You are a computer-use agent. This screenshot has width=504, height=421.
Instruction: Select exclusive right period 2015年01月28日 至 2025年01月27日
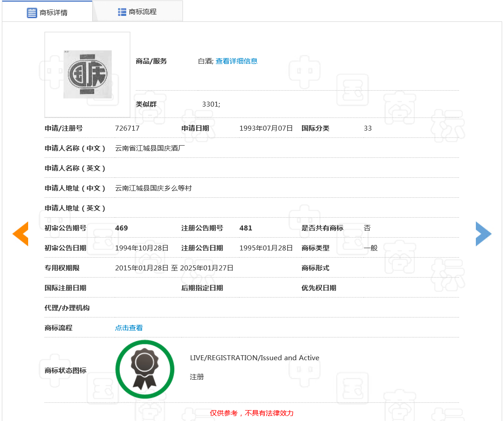tap(174, 268)
